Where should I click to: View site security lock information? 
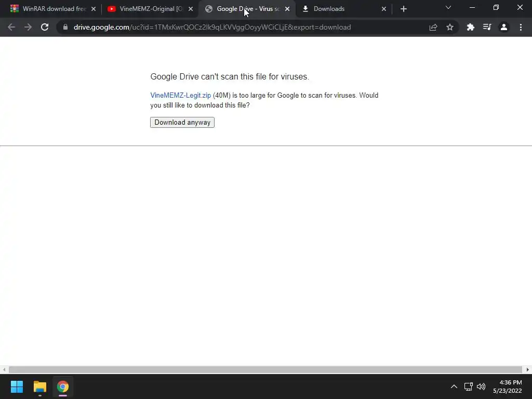click(x=65, y=27)
